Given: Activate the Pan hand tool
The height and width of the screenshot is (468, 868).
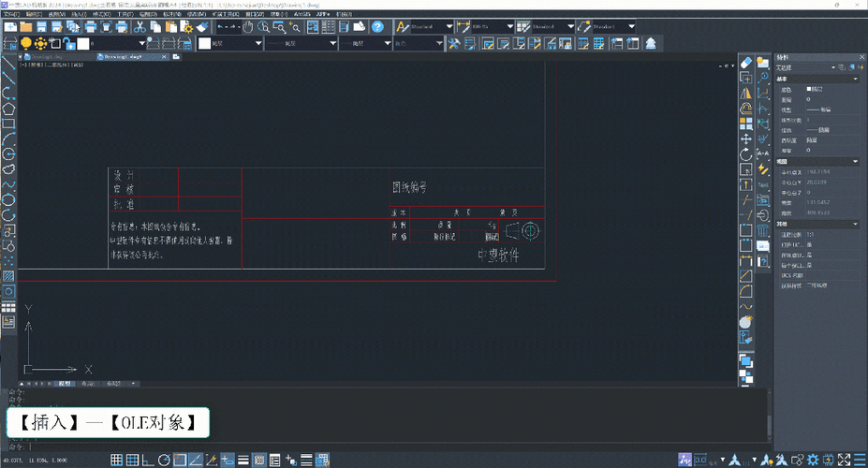Looking at the screenshot, I should point(247,26).
